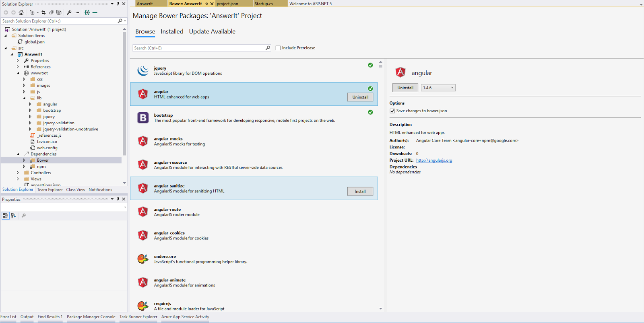Screen dimensions: 644x323
Task: Switch to the Update Available tab
Action: pyautogui.click(x=212, y=31)
